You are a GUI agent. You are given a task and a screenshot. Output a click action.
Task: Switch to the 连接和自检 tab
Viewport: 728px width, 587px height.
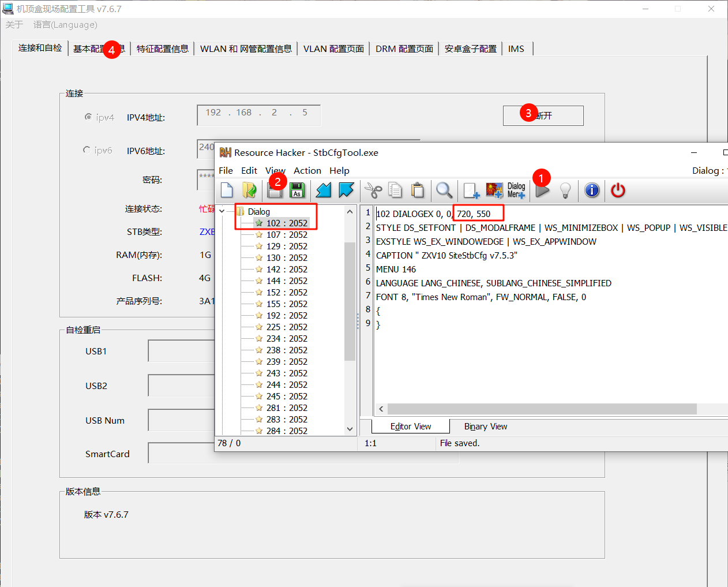pyautogui.click(x=40, y=48)
